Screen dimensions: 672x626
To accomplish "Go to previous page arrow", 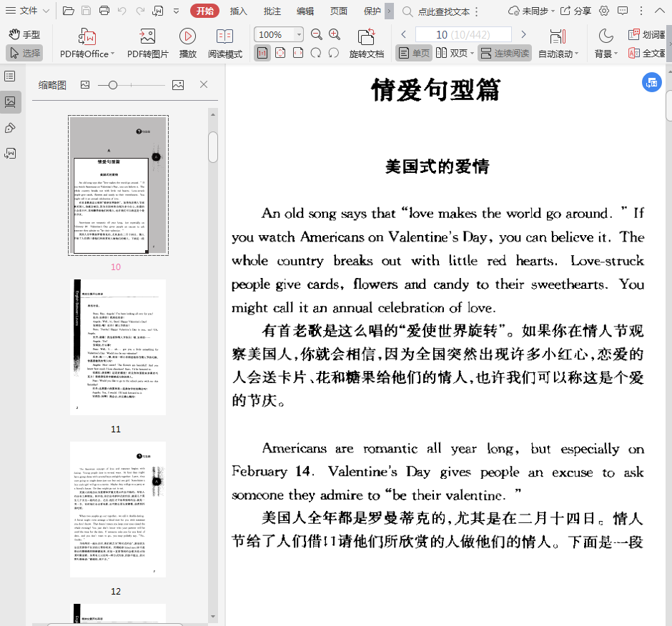I will [x=403, y=34].
